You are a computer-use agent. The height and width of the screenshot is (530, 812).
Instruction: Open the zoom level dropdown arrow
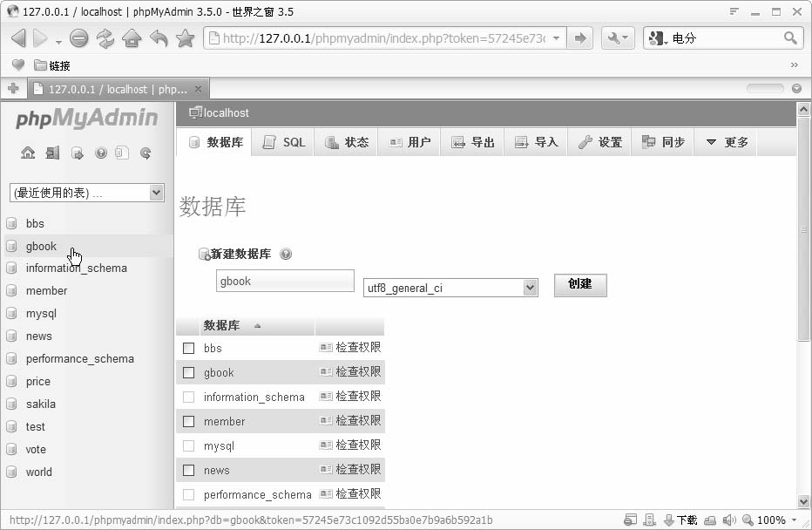[x=794, y=520]
